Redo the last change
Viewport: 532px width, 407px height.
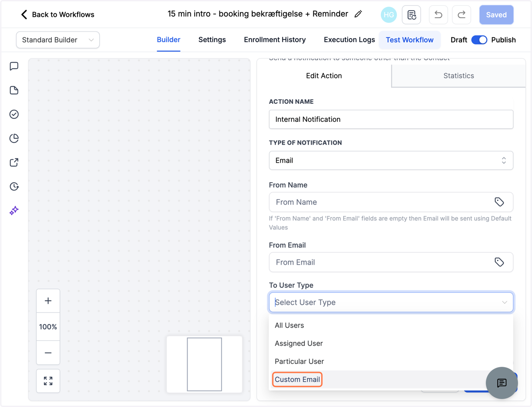click(x=462, y=15)
